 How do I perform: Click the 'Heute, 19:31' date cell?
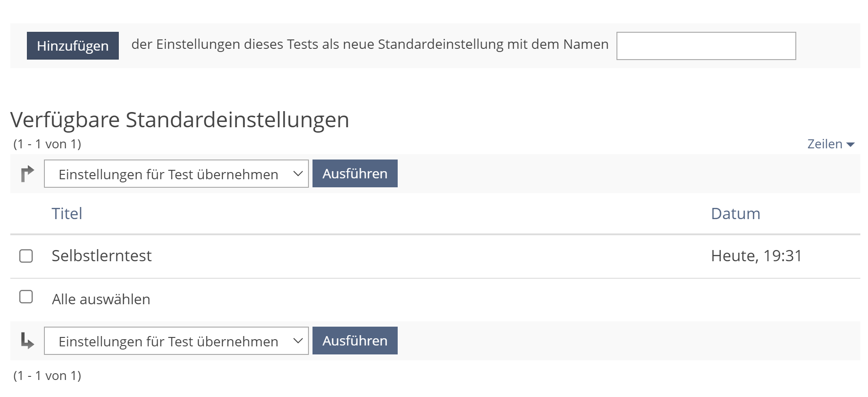tap(756, 256)
